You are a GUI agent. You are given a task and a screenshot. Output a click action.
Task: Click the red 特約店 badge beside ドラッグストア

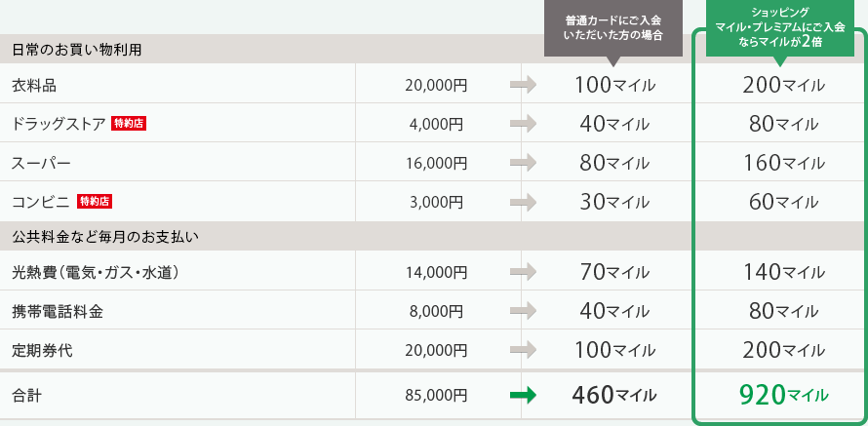coord(129,124)
